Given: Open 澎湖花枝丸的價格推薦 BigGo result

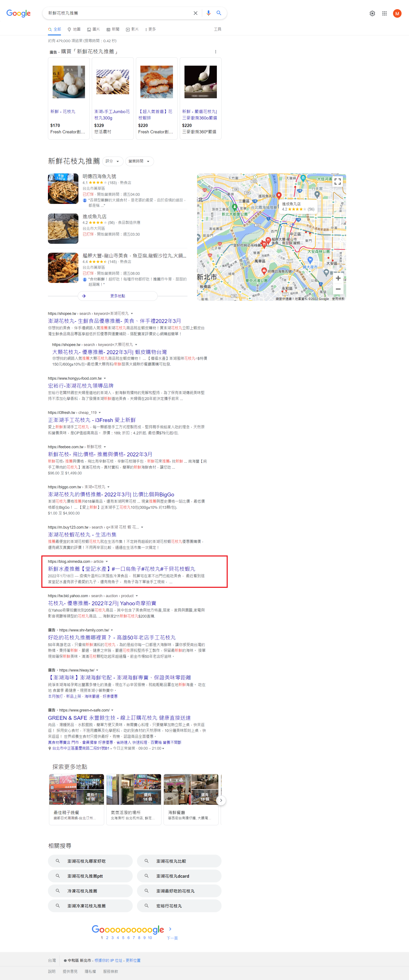Looking at the screenshot, I should [111, 494].
